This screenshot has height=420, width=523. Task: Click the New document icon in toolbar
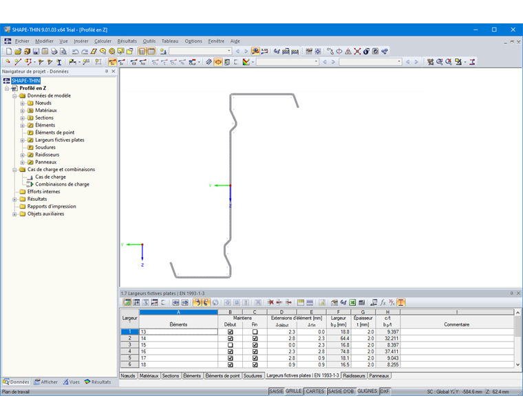[9, 52]
